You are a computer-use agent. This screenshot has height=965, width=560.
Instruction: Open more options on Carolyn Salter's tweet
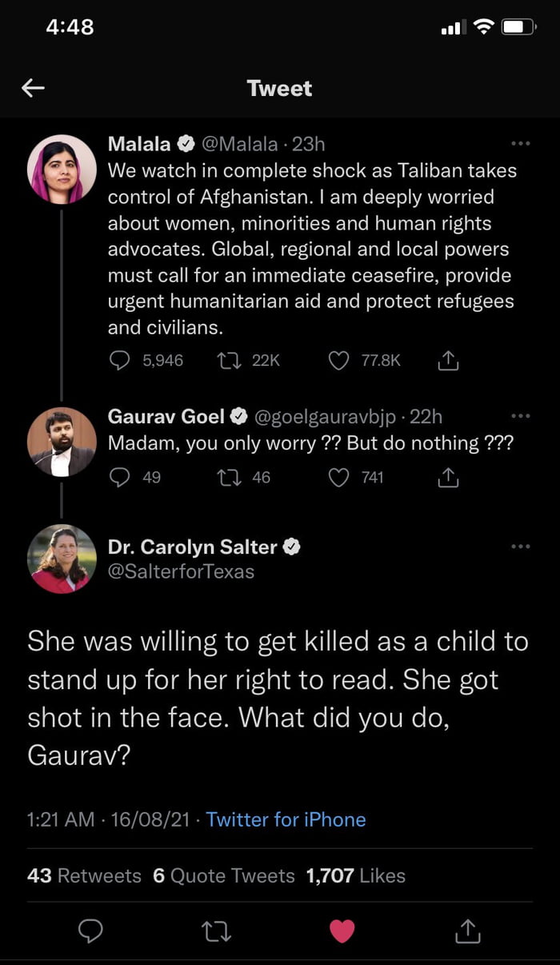click(520, 547)
